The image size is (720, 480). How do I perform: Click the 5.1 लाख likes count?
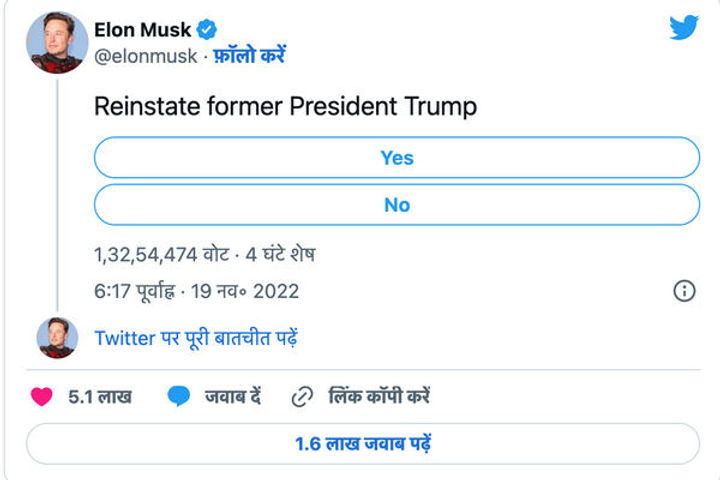pos(99,397)
